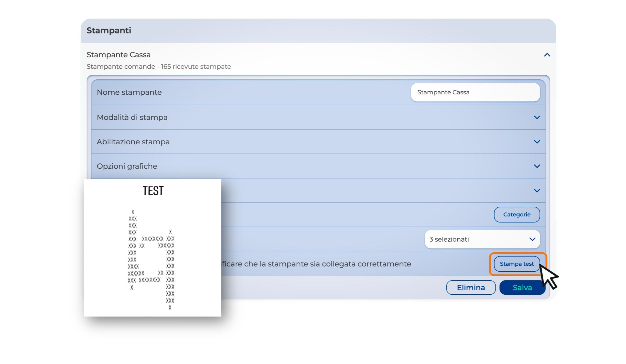Viewport: 626px width, 364px height.
Task: Open the Abilitazione stampa row label
Action: pos(133,142)
